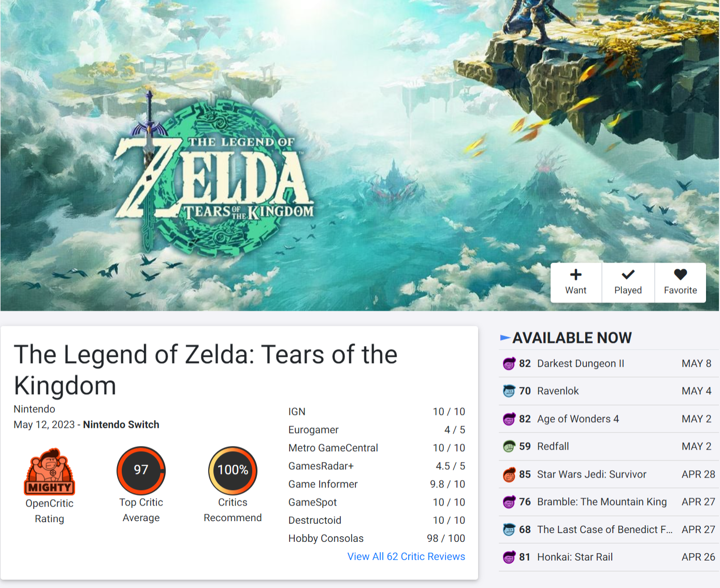Screen dimensions: 720x588
Task: Click the game title heading text
Action: pos(206,370)
